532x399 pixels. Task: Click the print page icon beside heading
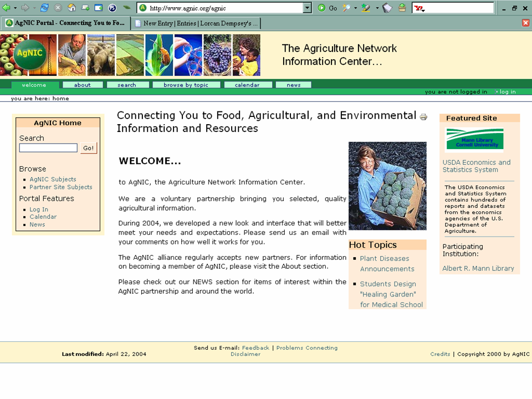coord(423,117)
